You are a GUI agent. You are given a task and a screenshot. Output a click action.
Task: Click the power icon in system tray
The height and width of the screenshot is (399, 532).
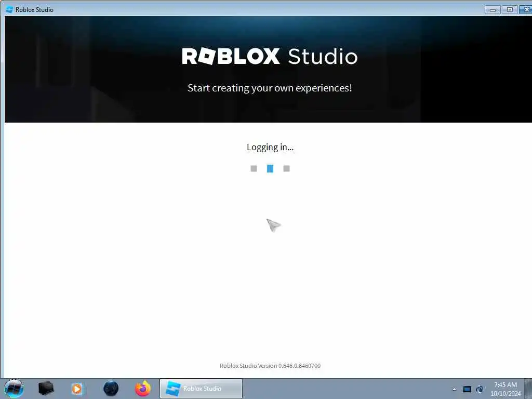pyautogui.click(x=480, y=389)
